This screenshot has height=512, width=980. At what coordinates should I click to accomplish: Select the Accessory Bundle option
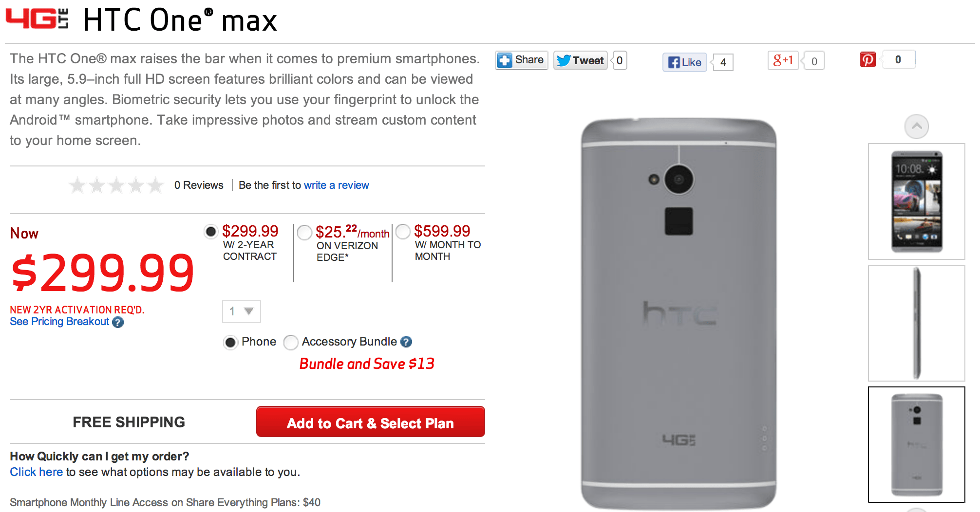(291, 343)
